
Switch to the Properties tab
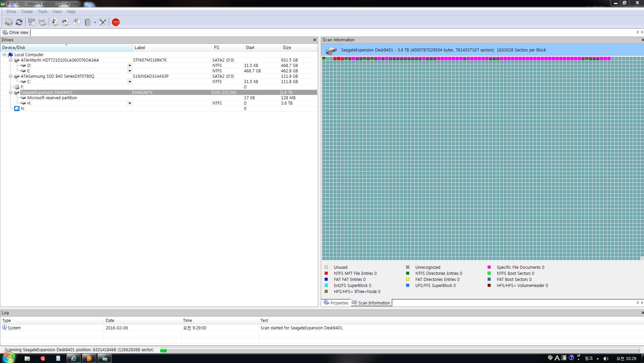point(336,303)
